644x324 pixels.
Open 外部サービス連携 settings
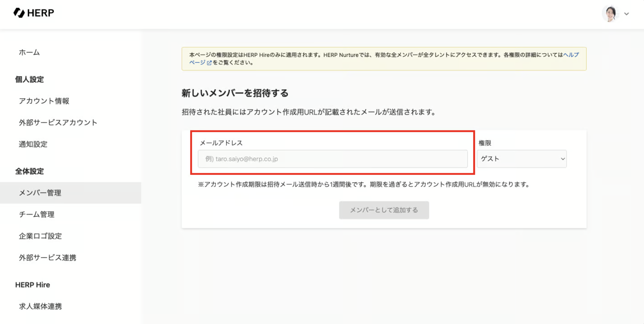tap(48, 258)
